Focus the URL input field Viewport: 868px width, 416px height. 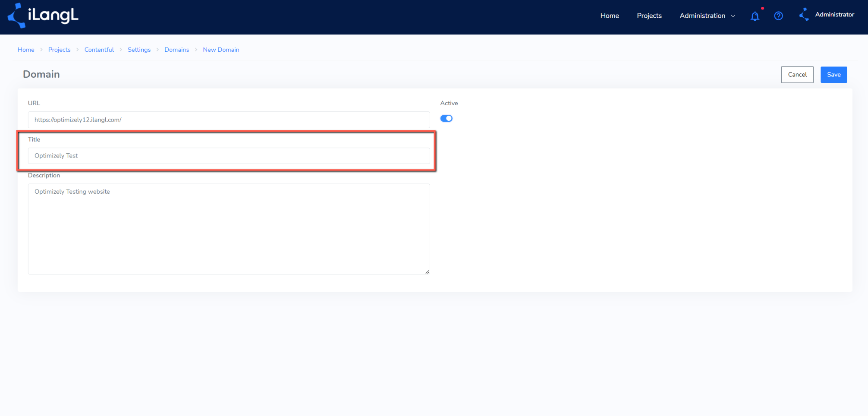click(x=229, y=120)
